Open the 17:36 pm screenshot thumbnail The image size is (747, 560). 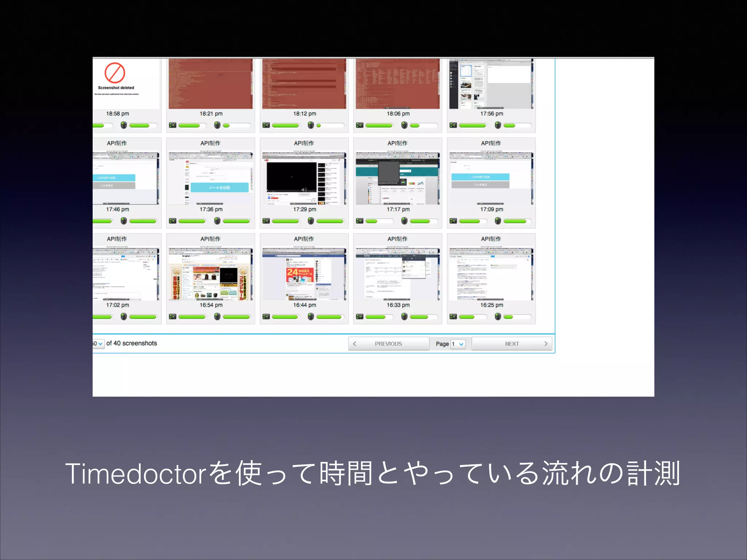coord(210,178)
